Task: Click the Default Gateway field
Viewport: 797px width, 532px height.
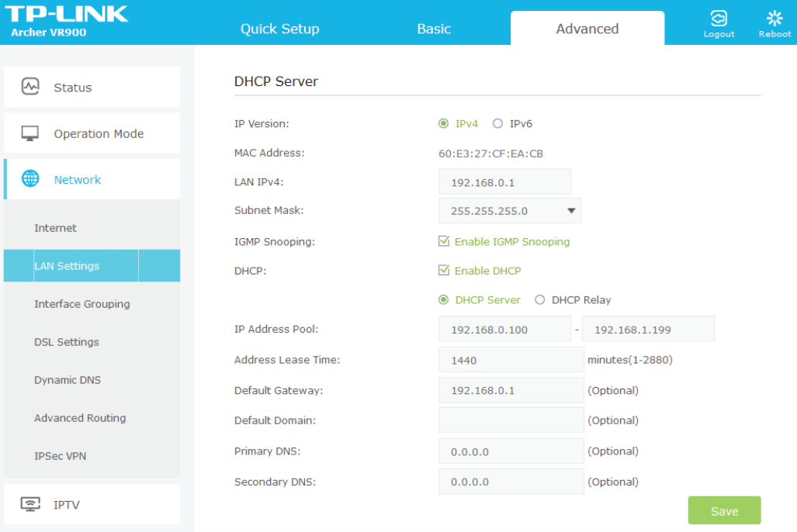Action: [x=511, y=390]
